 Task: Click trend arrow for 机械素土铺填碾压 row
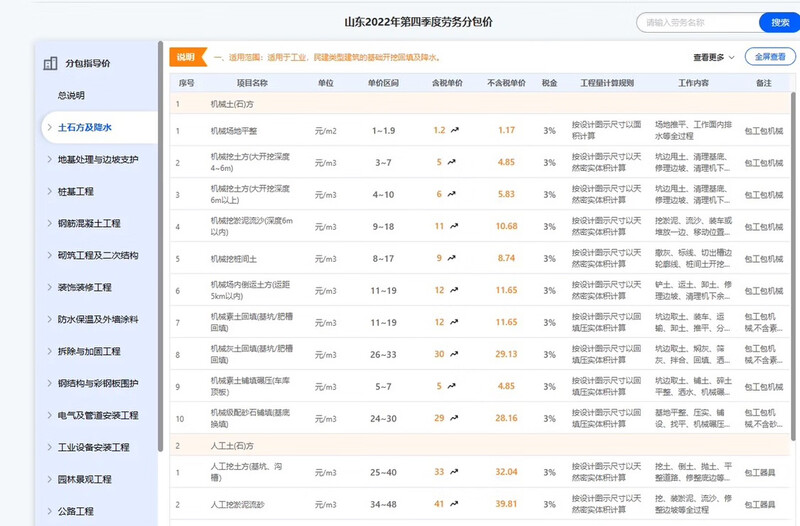[x=452, y=386]
